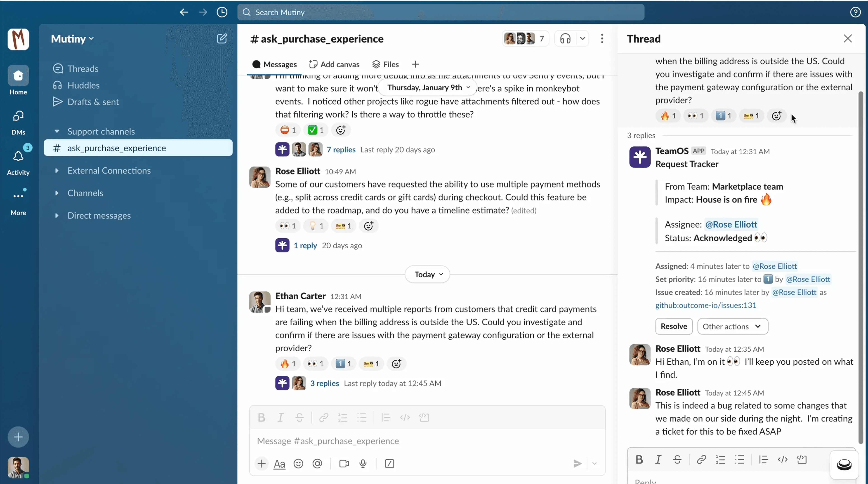Click the compose new message icon
The height and width of the screenshot is (484, 868).
pos(222,39)
